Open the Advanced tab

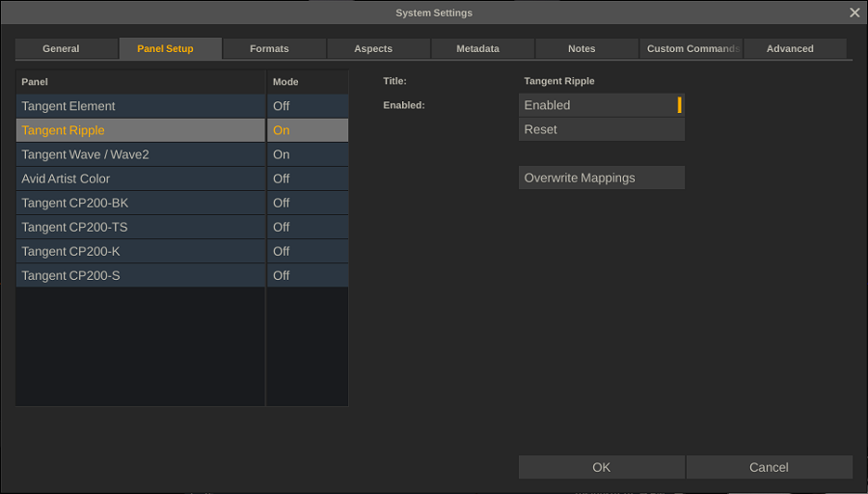pyautogui.click(x=795, y=49)
